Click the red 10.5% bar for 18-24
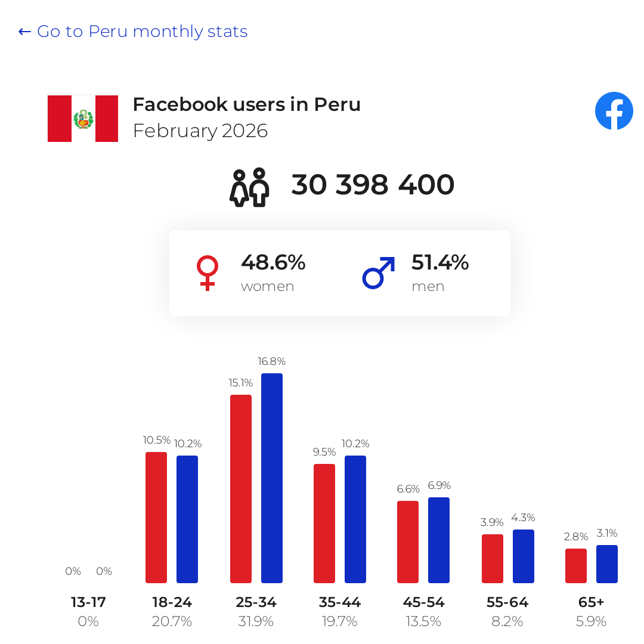Image resolution: width=644 pixels, height=644 pixels. coord(156,518)
